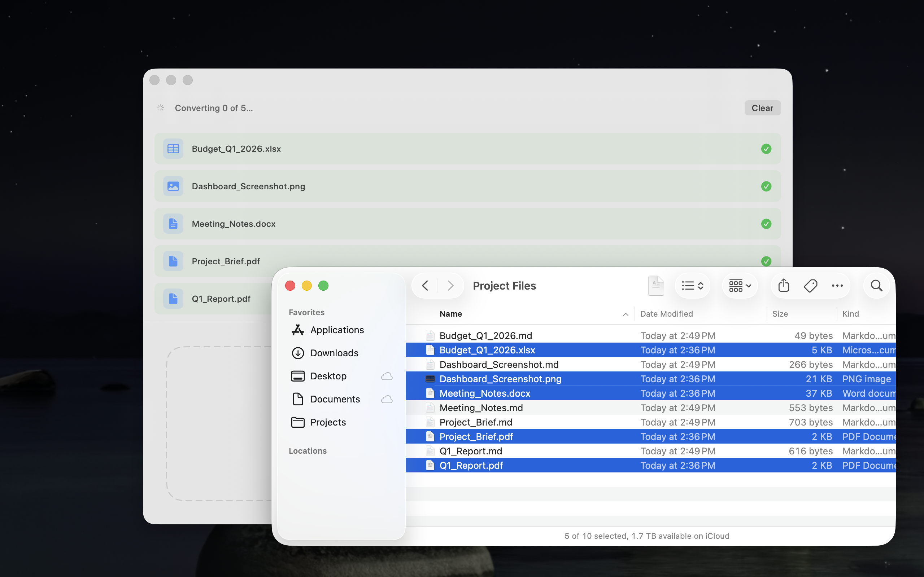Click the image icon next to Dashboard_Screenshot.png

pos(173,186)
